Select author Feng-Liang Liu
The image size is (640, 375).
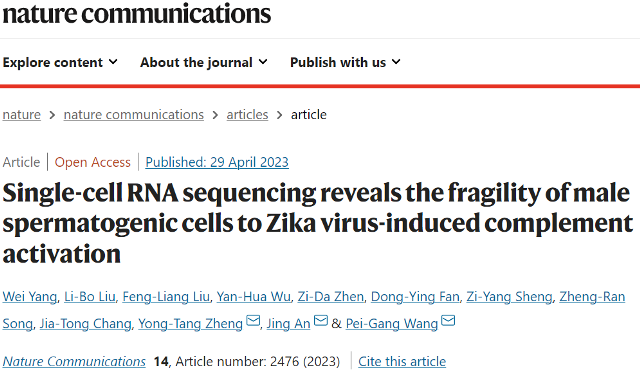pyautogui.click(x=166, y=297)
